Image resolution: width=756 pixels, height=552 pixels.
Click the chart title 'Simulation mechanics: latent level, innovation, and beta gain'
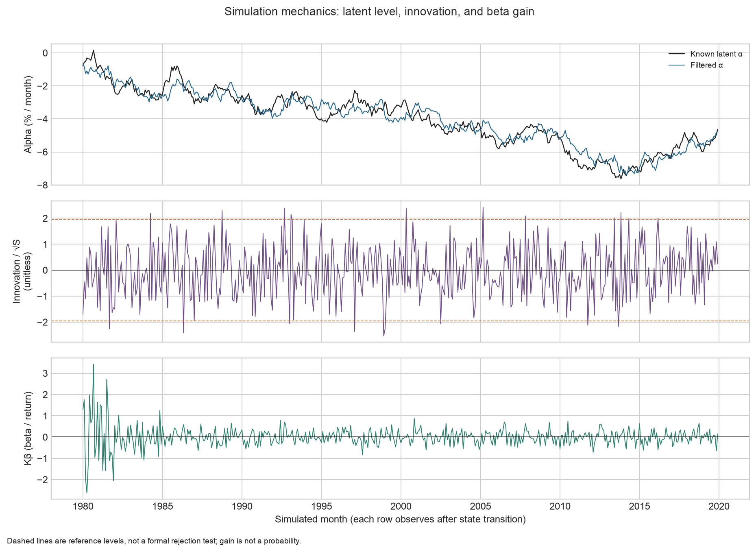tap(379, 11)
